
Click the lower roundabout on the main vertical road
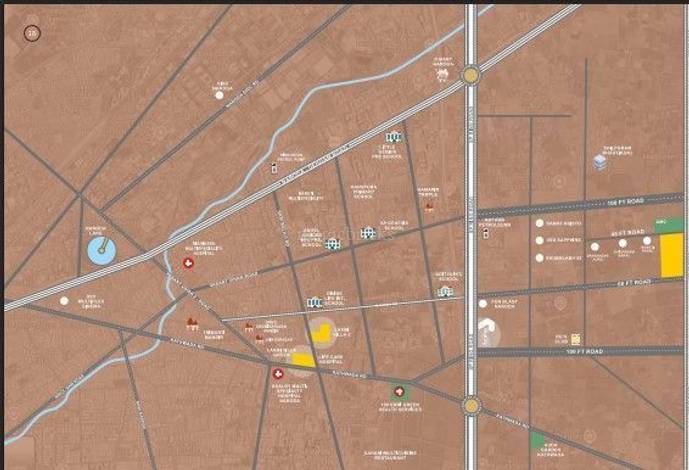[471, 405]
